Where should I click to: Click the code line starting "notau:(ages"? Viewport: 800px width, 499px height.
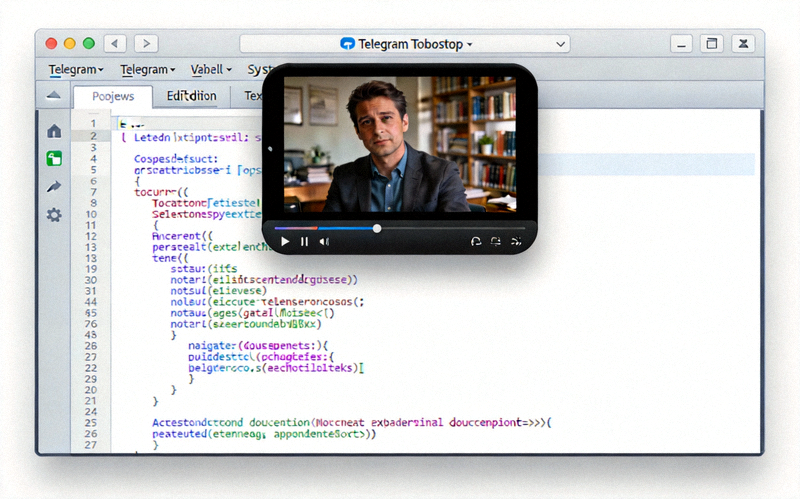click(253, 313)
